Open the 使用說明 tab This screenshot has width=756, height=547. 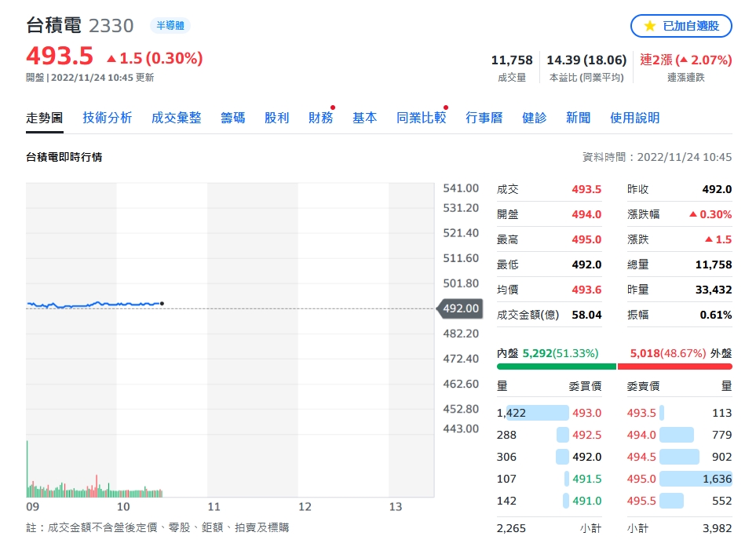634,118
